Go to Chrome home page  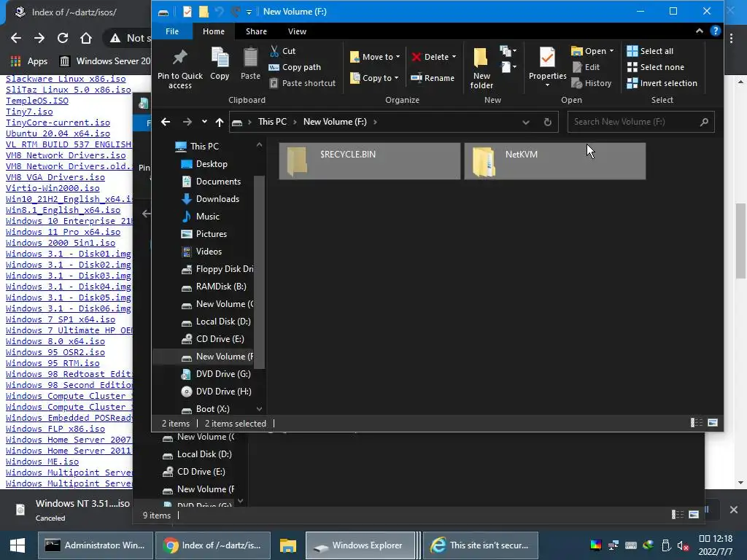[86, 38]
